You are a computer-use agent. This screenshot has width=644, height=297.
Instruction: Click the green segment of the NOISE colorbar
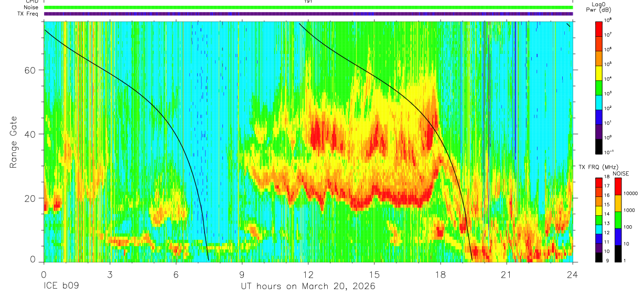618,220
